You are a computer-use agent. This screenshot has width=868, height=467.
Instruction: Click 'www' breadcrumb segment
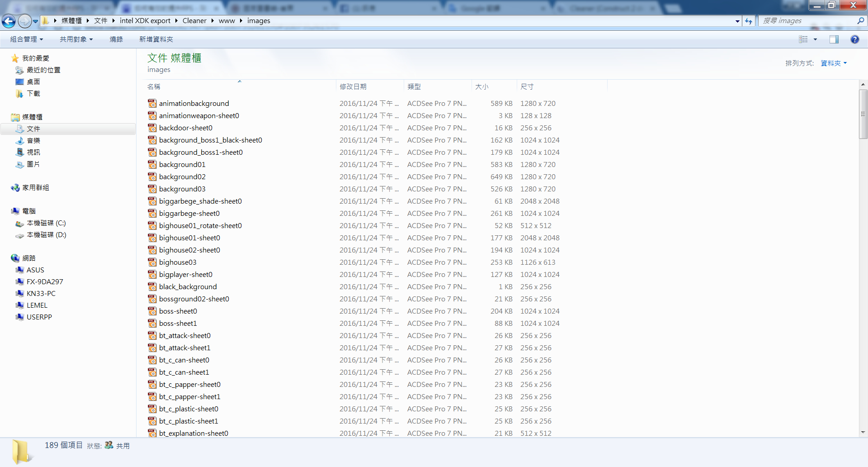[226, 21]
